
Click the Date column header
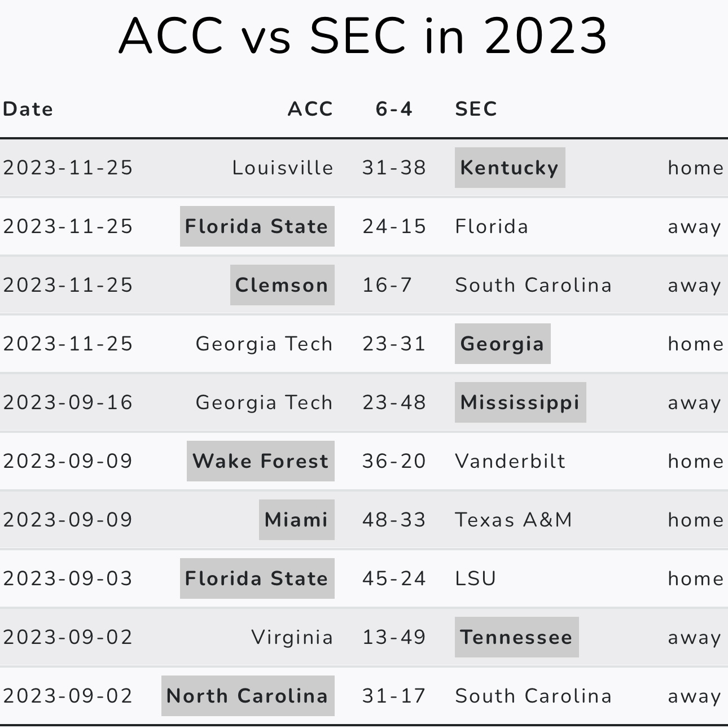pyautogui.click(x=28, y=109)
